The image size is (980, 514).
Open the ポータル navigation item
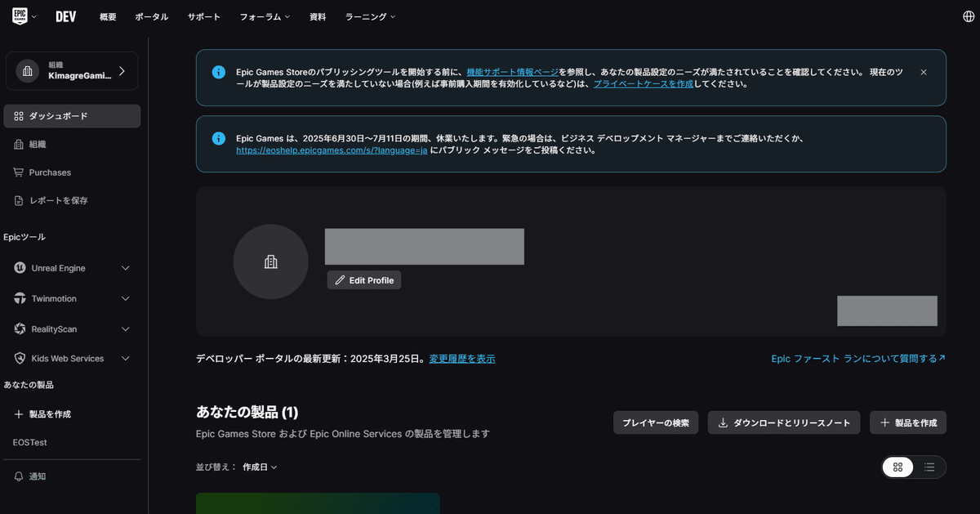[x=151, y=16]
